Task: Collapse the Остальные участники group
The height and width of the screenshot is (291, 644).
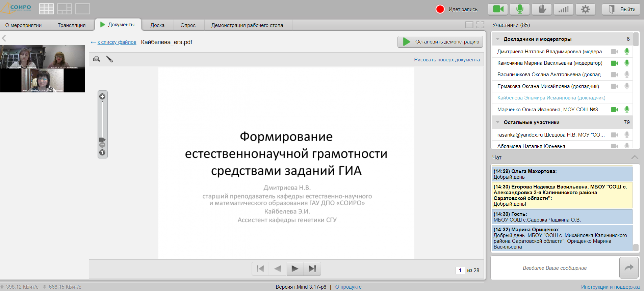Action: point(498,122)
